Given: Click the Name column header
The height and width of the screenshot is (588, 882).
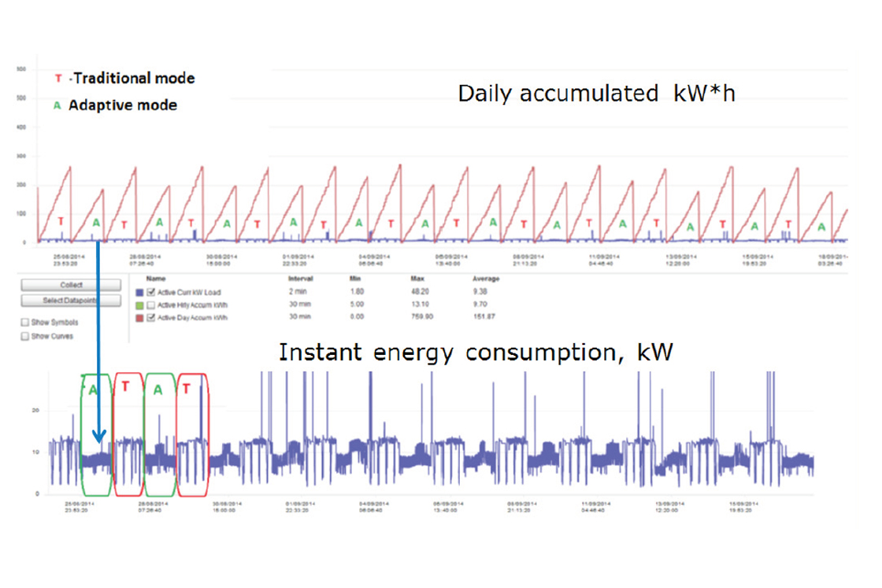Looking at the screenshot, I should 155,279.
